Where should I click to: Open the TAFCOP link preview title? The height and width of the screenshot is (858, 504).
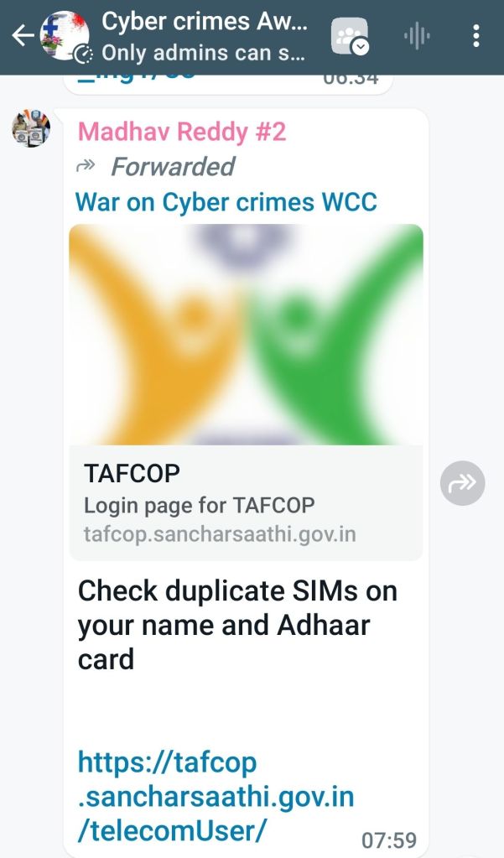point(132,473)
